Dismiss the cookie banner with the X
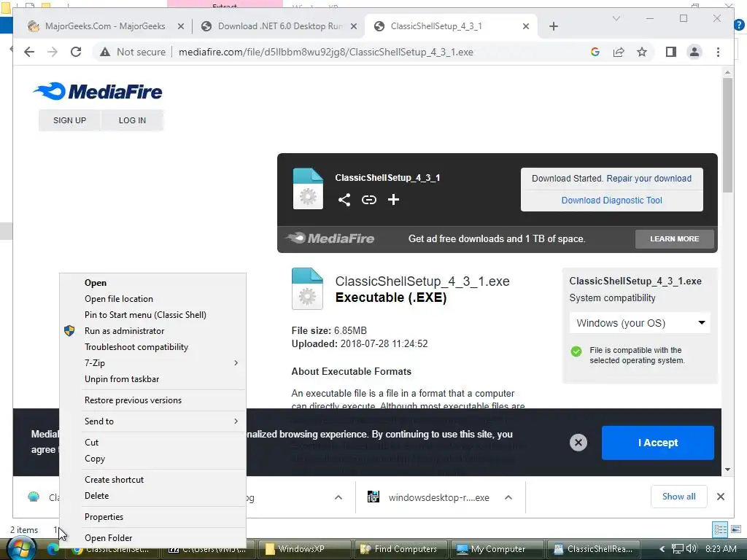Viewport: 747px width, 560px height. [x=578, y=443]
